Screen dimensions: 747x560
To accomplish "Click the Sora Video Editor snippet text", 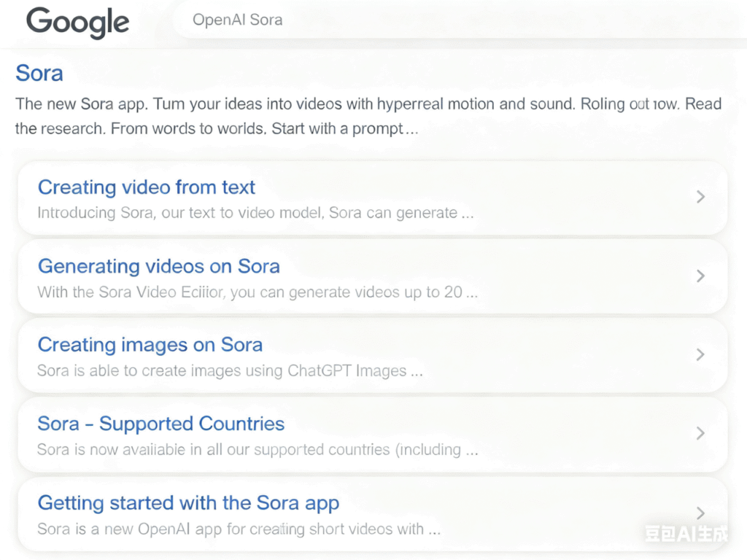I will coord(257,292).
